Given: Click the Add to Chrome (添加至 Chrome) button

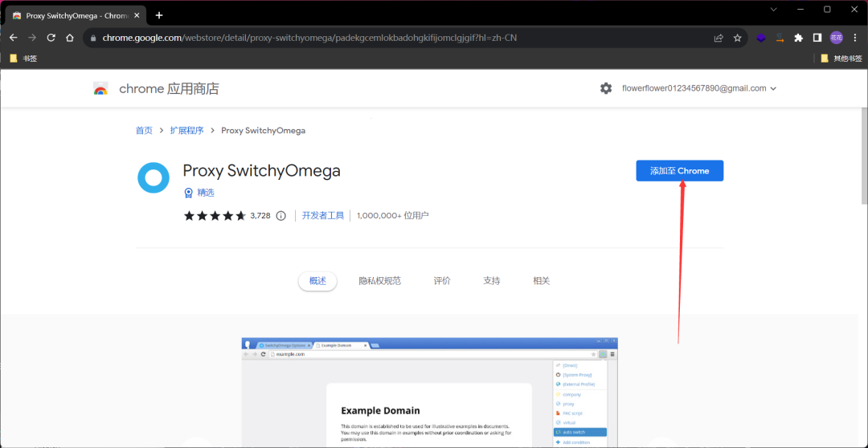Looking at the screenshot, I should point(679,171).
